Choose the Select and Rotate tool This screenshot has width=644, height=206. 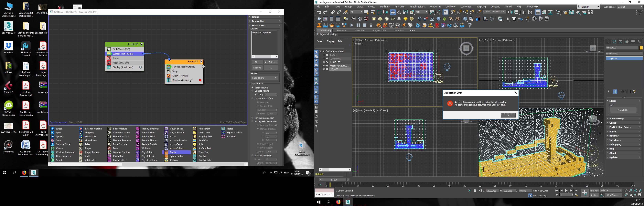tap(399, 12)
